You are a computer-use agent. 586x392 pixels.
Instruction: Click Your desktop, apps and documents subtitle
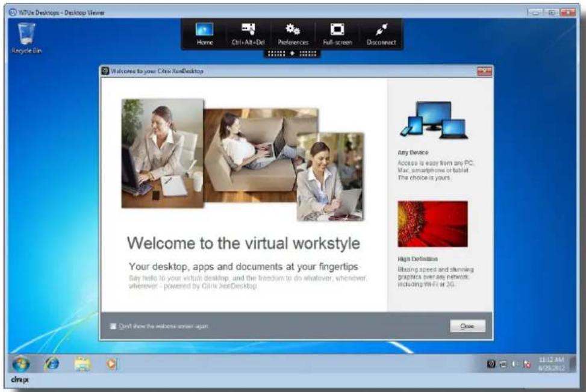pos(243,266)
